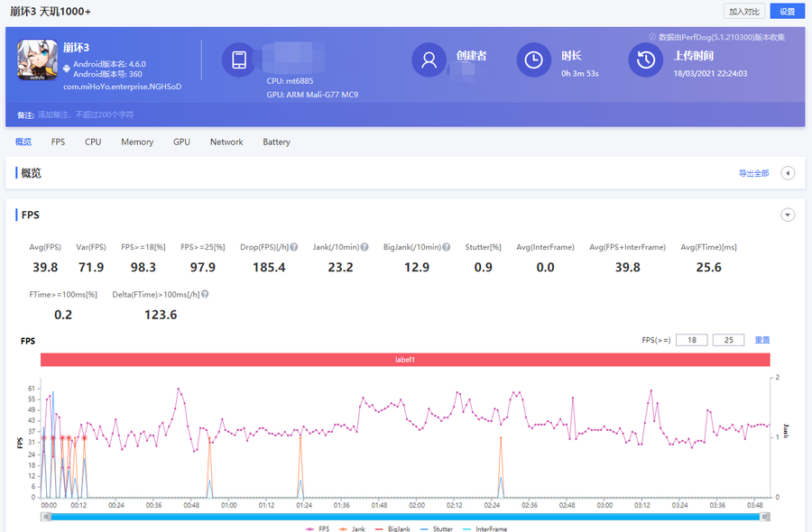The width and height of the screenshot is (812, 532).
Task: Click right handle of timeline range slider
Action: (766, 517)
